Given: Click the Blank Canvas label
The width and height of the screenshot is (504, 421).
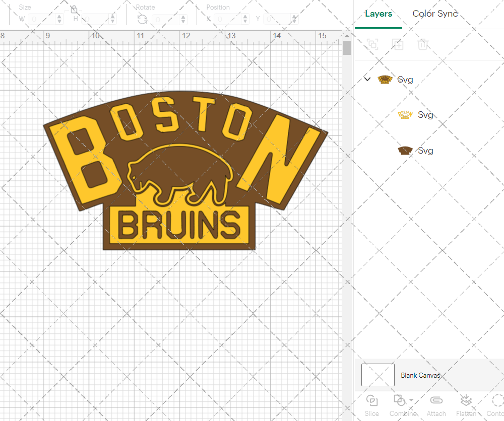Looking at the screenshot, I should (x=420, y=375).
